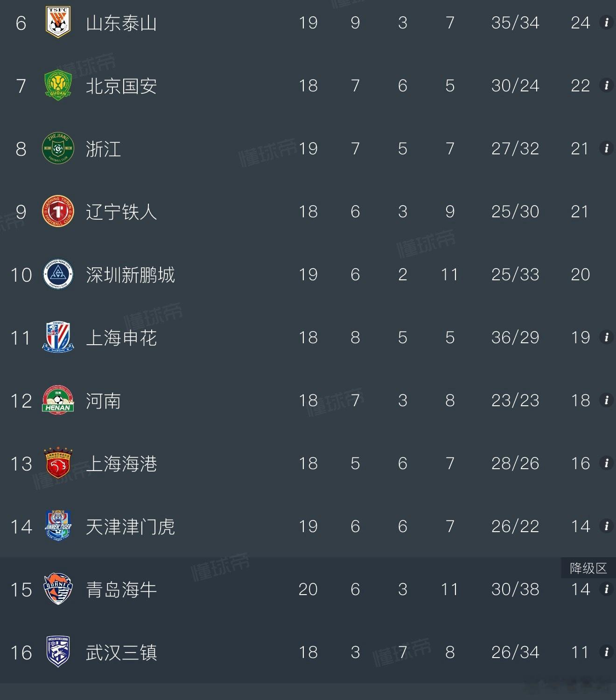Screen dimensions: 616x700
Task: Tap the Shanghai Port red crest
Action: coord(58,463)
